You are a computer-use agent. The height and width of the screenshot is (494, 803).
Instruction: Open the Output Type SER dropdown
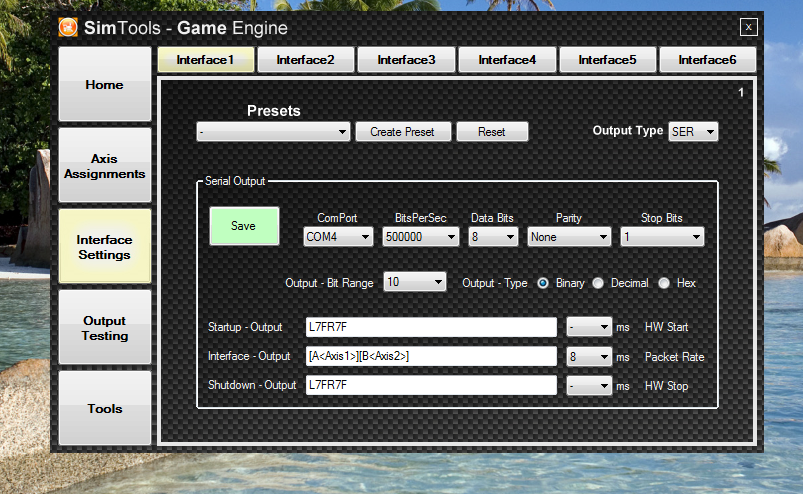[x=693, y=132]
